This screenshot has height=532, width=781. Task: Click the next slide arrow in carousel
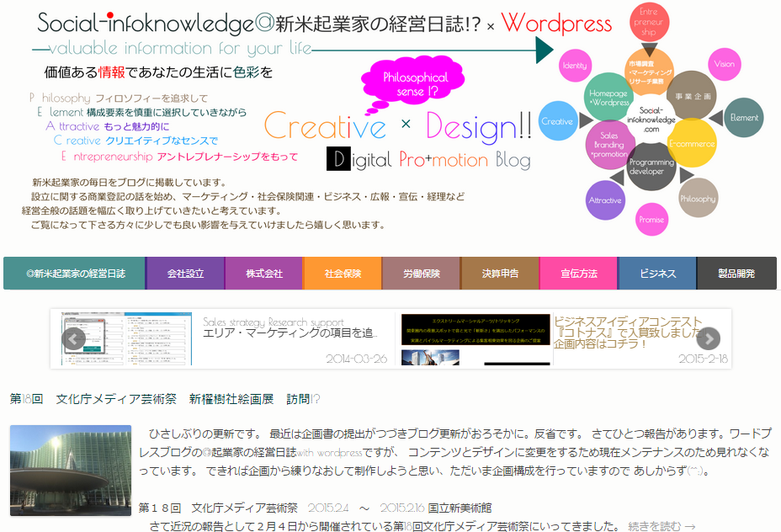[709, 339]
